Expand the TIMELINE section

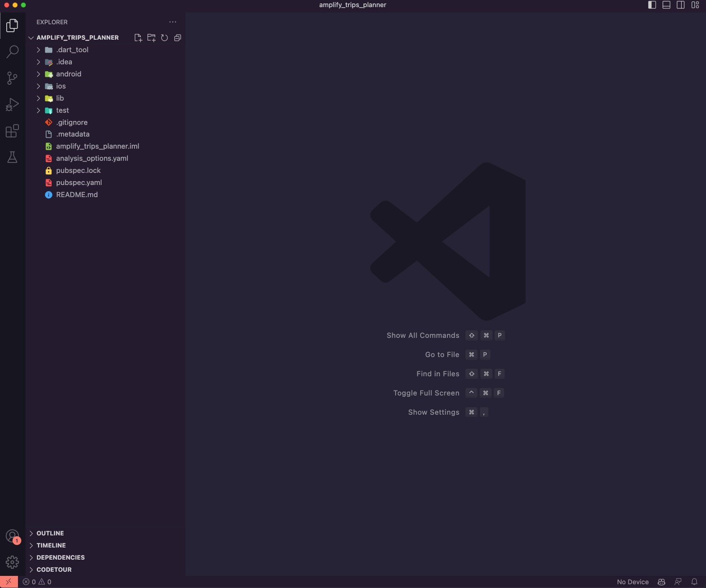point(105,545)
